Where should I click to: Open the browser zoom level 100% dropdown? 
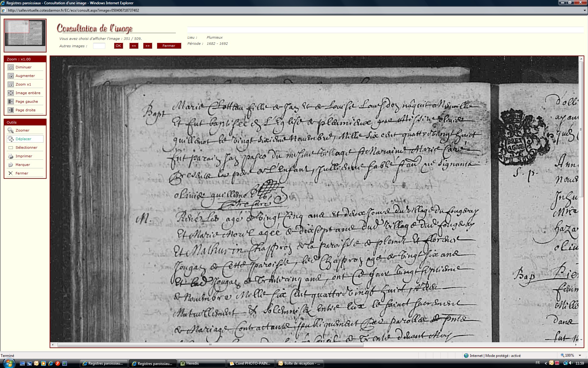[580, 355]
